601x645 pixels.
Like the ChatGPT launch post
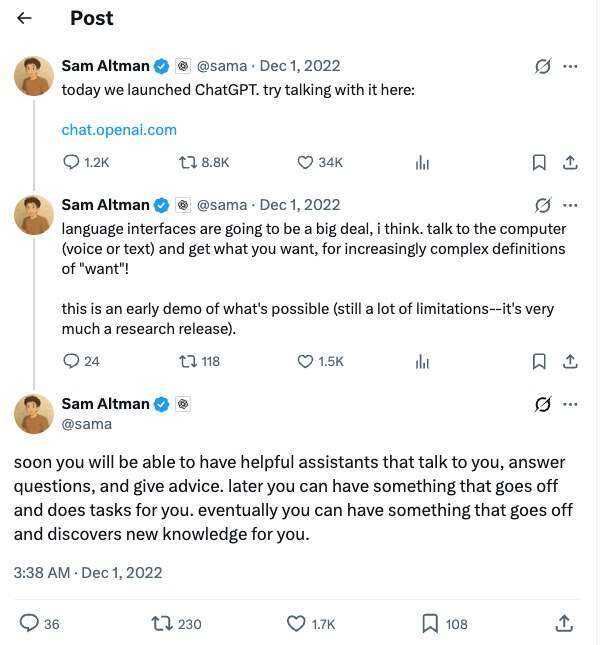306,162
